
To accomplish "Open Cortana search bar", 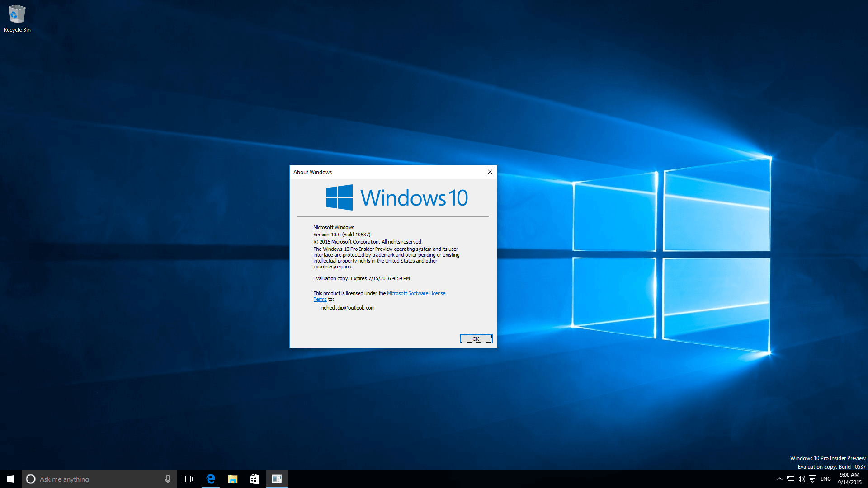I will 99,479.
